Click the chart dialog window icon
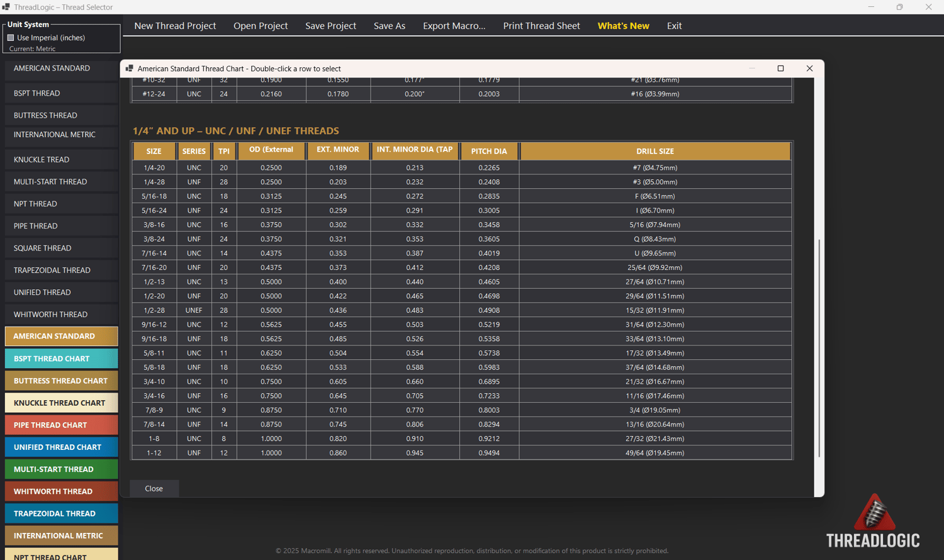This screenshot has width=944, height=560. click(129, 69)
